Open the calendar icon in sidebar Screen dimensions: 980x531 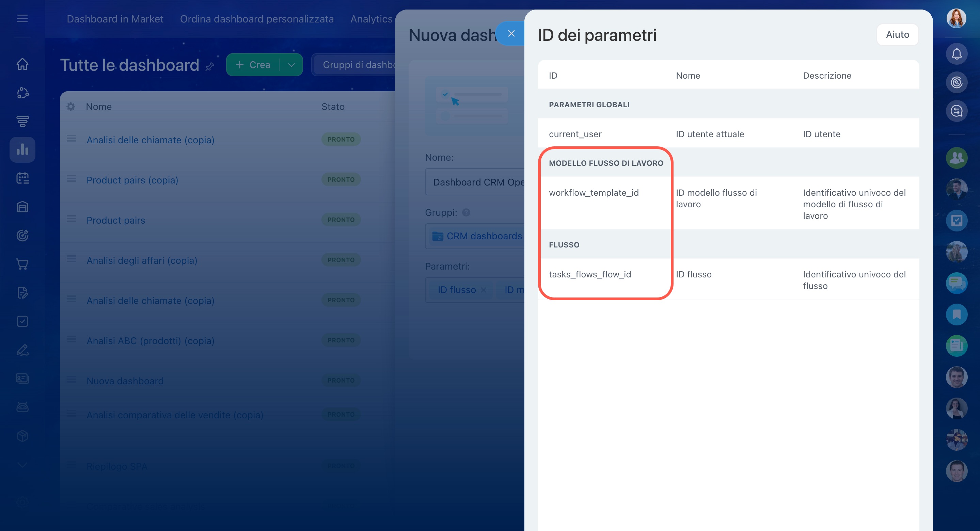point(22,178)
